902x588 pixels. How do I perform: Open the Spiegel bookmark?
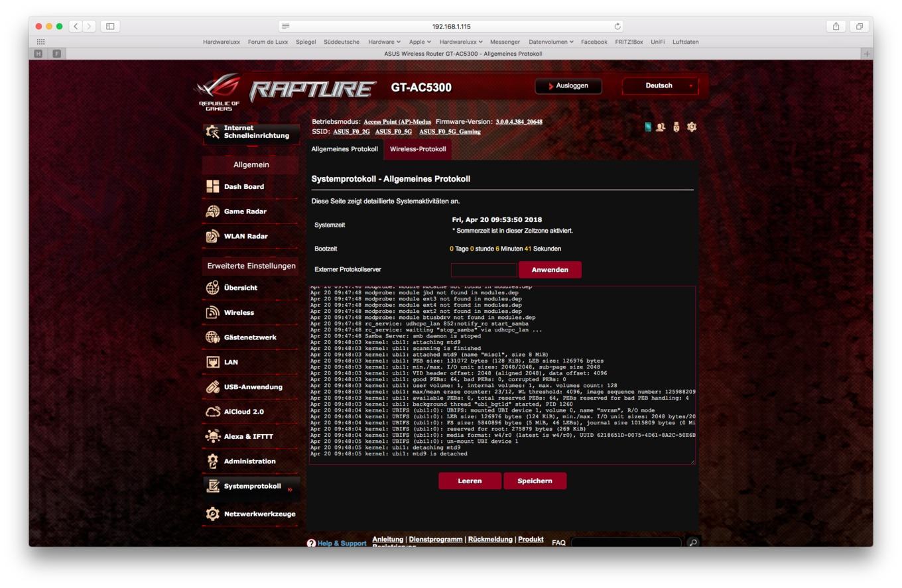(x=306, y=42)
